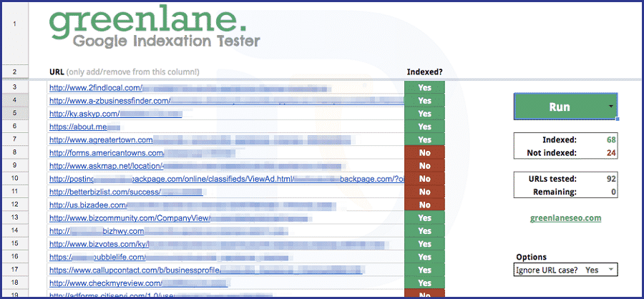Click the Remaining value 0
Image resolution: width=644 pixels, height=299 pixels.
(614, 192)
